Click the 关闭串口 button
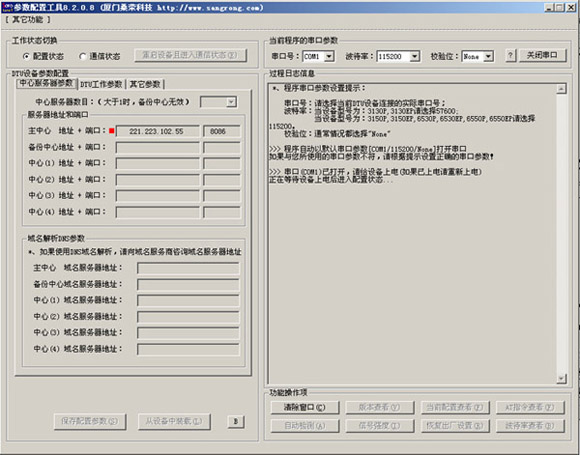Screen dimensions: 580x455 point(542,55)
